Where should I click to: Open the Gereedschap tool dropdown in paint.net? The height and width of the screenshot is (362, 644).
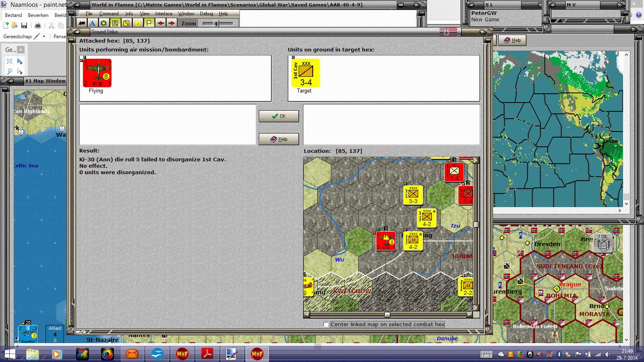click(x=44, y=36)
